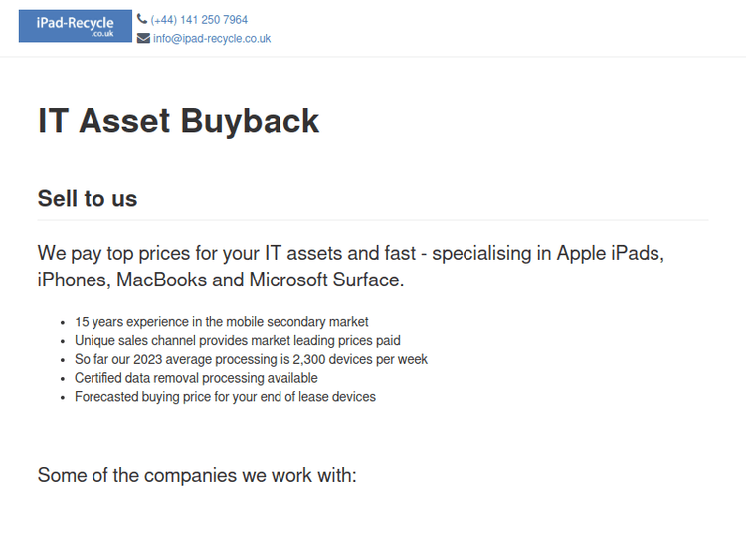Viewport: 746px width, 560px height.
Task: Click the telephone handset icon
Action: click(x=142, y=19)
